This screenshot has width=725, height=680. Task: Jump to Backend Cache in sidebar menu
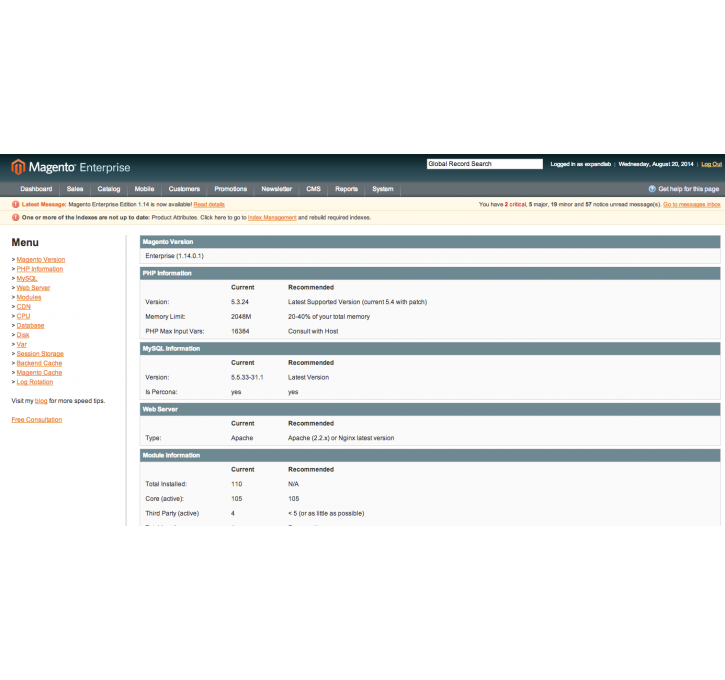pyautogui.click(x=39, y=363)
